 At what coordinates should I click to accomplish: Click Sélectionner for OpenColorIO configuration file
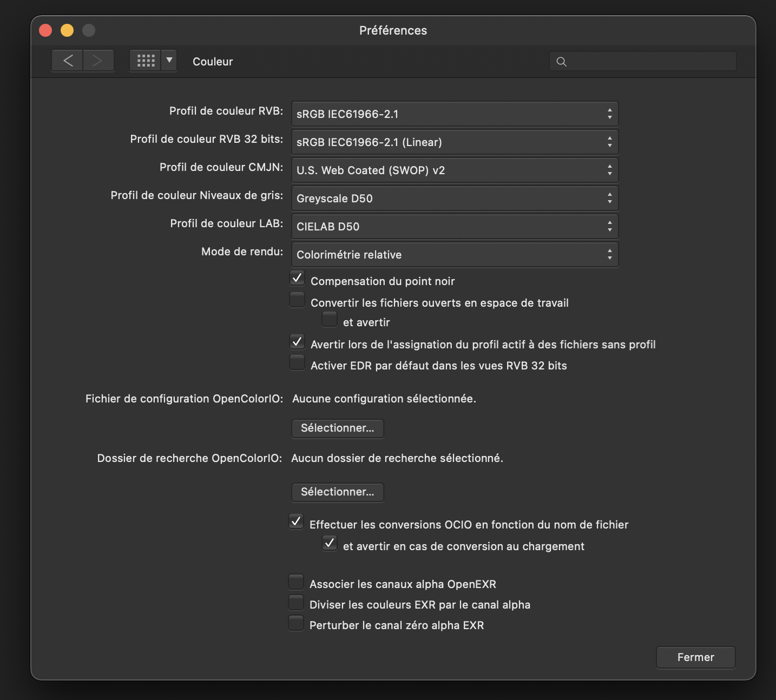click(338, 428)
